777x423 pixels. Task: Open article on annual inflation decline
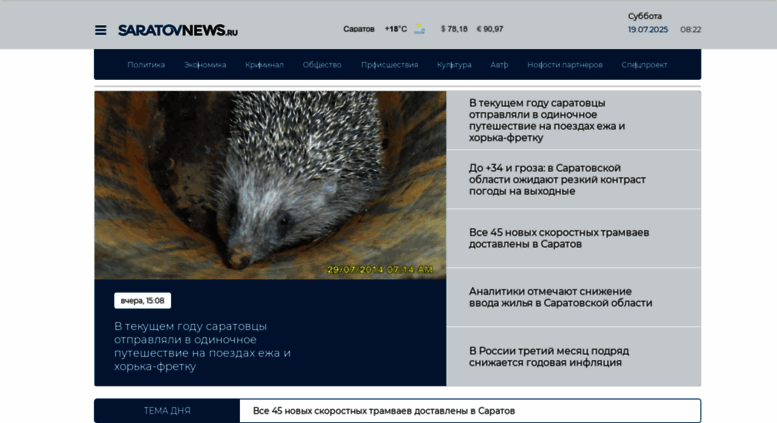549,357
